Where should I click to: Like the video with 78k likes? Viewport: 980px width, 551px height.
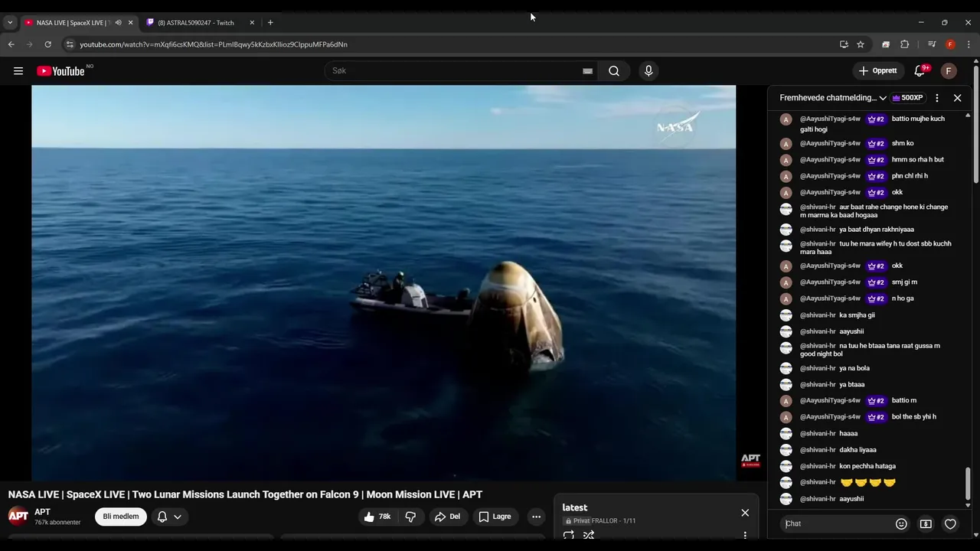click(x=377, y=517)
